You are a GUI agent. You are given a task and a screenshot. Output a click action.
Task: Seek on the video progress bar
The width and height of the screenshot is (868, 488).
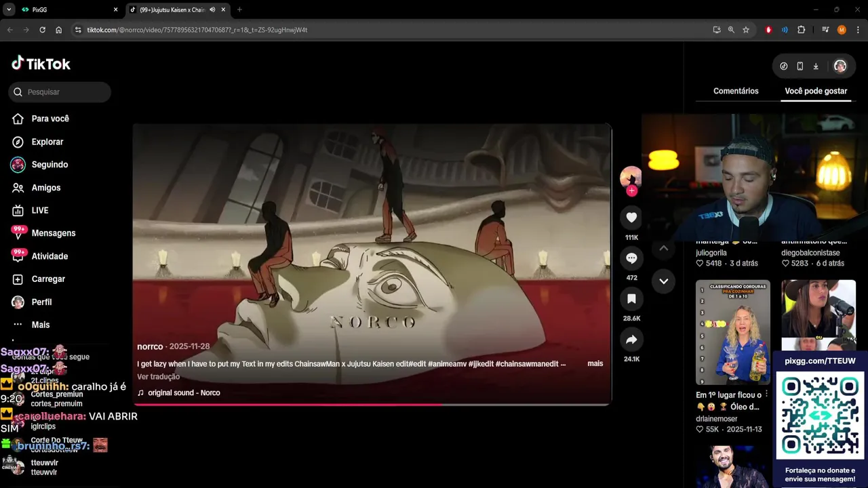click(372, 405)
